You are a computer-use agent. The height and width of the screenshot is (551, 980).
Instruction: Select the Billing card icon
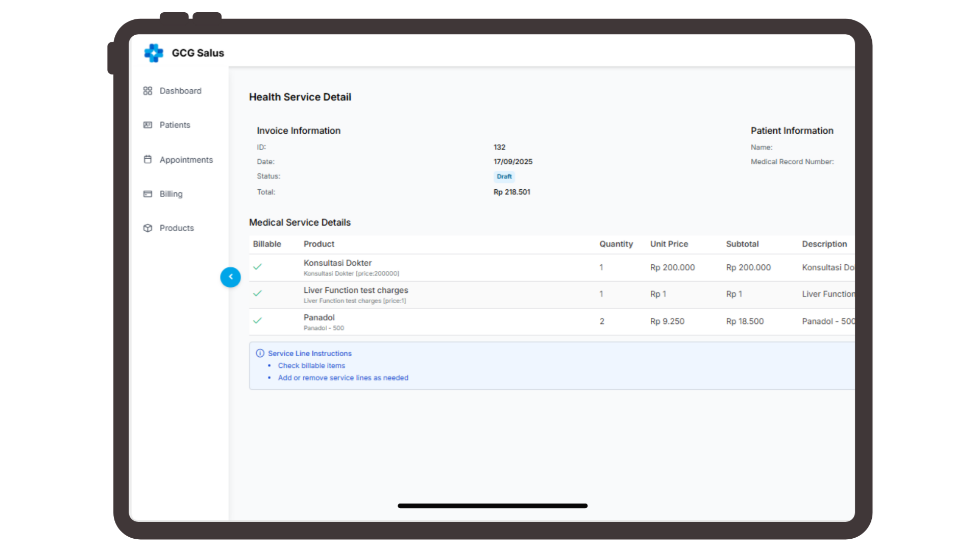tap(148, 194)
